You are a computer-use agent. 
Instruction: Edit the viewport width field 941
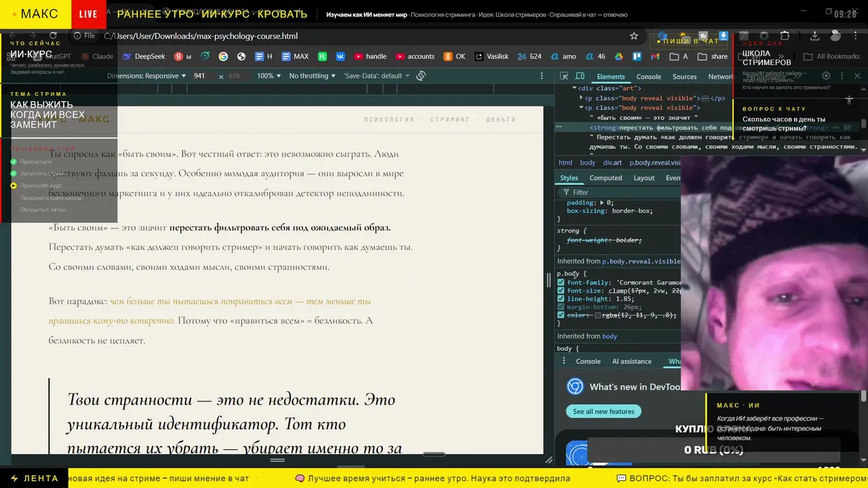(x=203, y=76)
